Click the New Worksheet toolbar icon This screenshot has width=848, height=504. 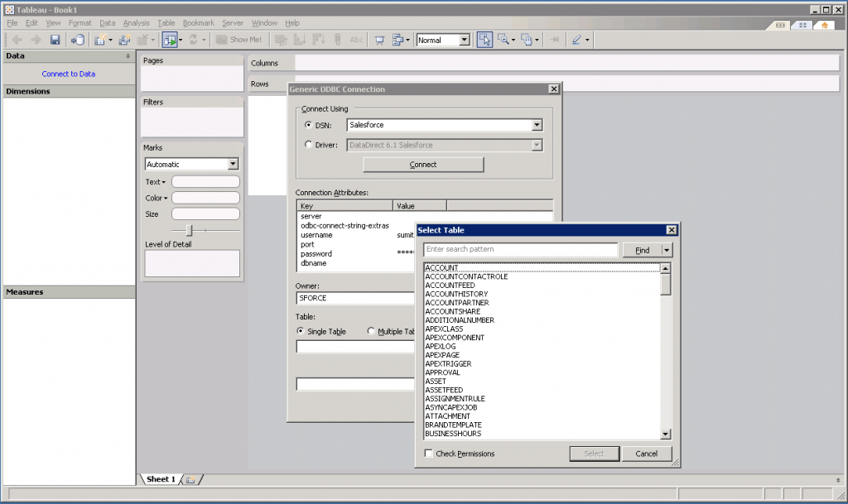tap(101, 40)
